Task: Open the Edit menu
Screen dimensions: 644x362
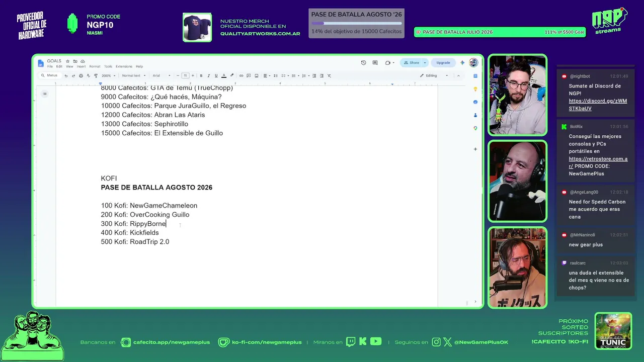Action: tap(59, 66)
